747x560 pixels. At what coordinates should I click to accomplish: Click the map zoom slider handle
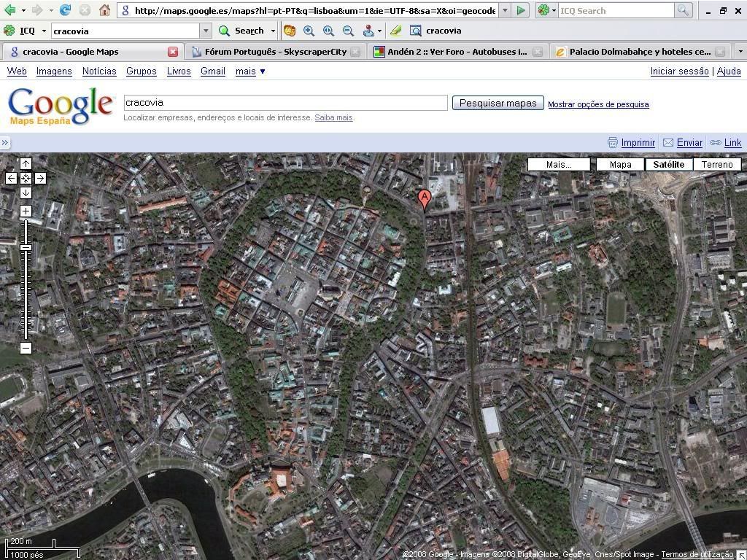tap(26, 248)
